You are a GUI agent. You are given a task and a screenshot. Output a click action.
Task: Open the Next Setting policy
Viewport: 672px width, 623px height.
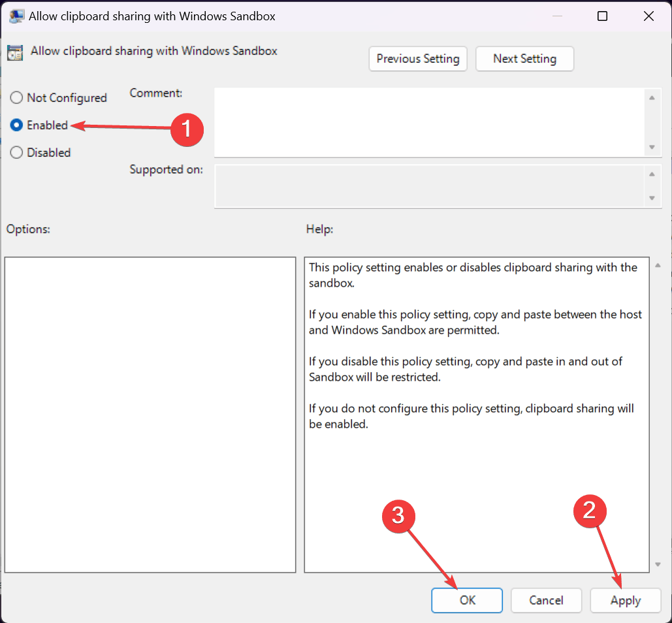tap(524, 59)
